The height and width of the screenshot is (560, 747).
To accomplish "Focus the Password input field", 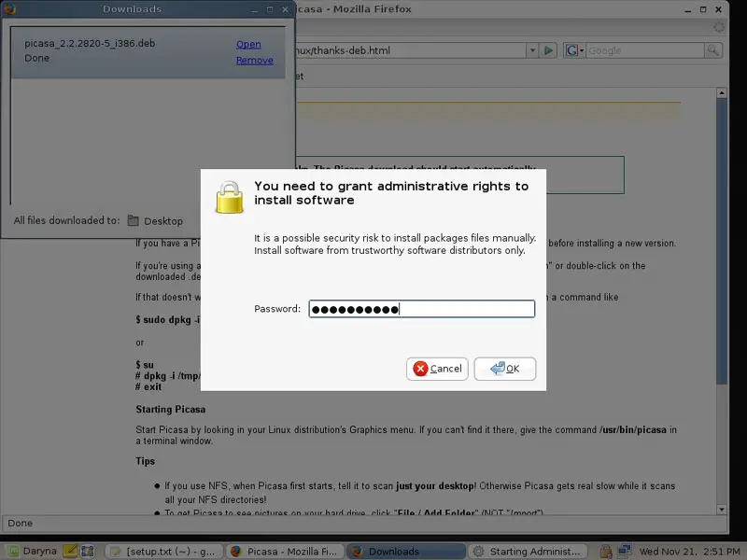I will click(422, 309).
